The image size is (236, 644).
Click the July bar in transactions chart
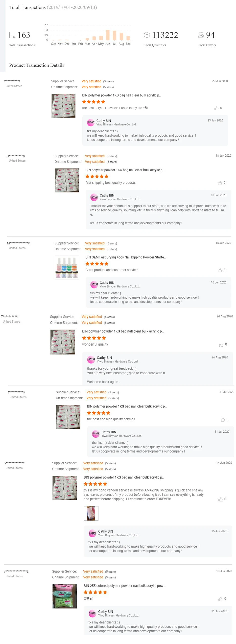point(115,35)
